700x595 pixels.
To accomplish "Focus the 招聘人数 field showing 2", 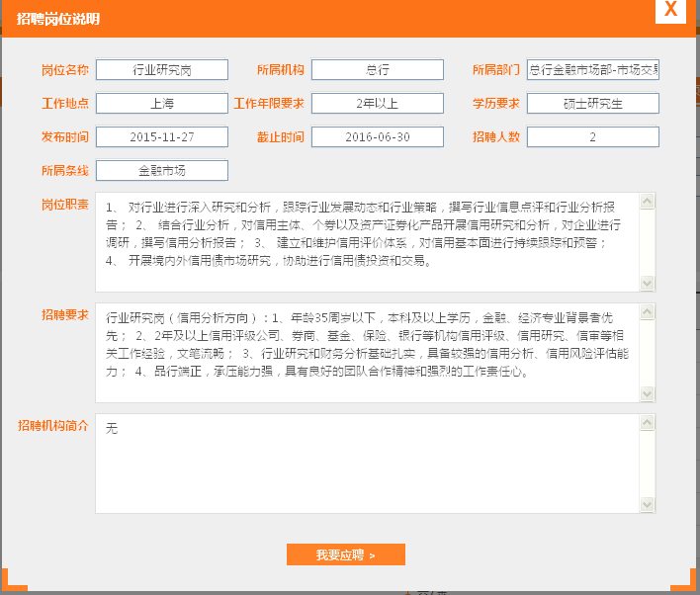I will 593,137.
